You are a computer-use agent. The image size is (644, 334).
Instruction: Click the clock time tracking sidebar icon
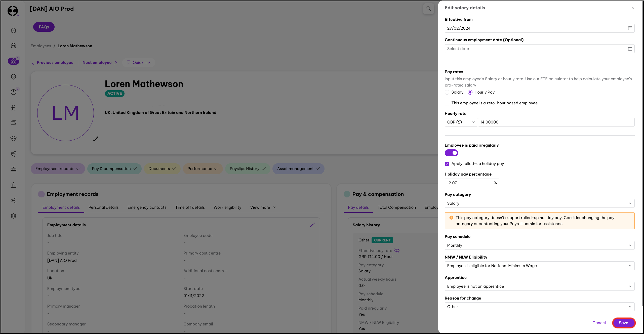14,92
